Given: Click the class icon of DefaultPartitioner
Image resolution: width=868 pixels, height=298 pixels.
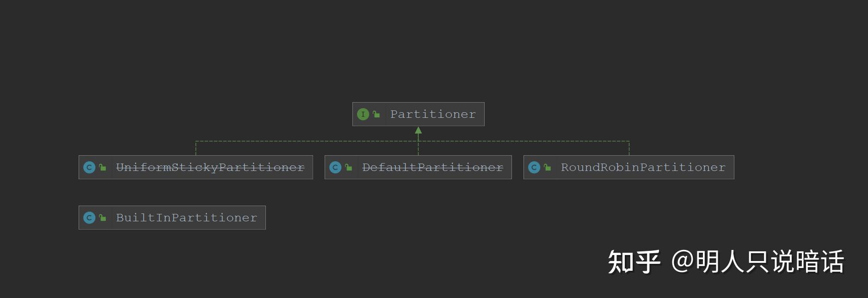Looking at the screenshot, I should click(x=335, y=167).
